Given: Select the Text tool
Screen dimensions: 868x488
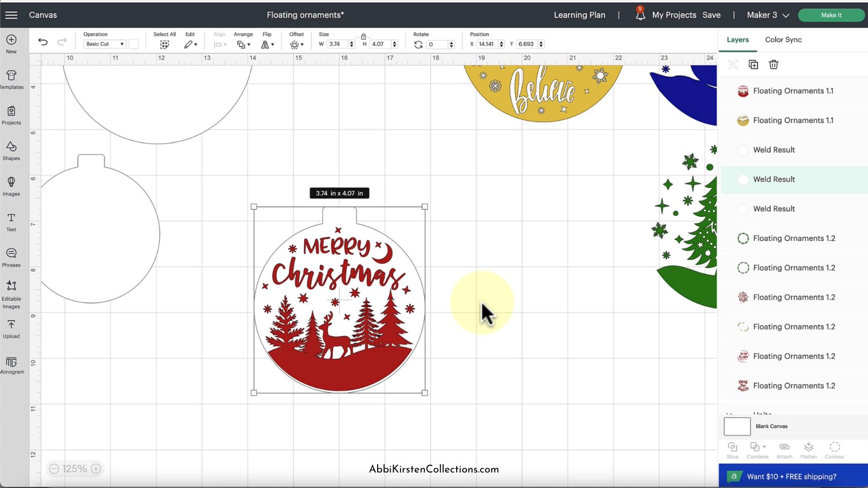Looking at the screenshot, I should (x=11, y=222).
